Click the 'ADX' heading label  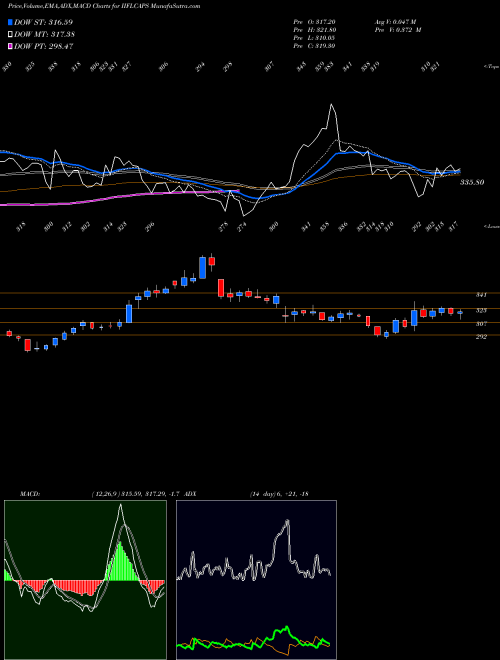pyautogui.click(x=190, y=494)
